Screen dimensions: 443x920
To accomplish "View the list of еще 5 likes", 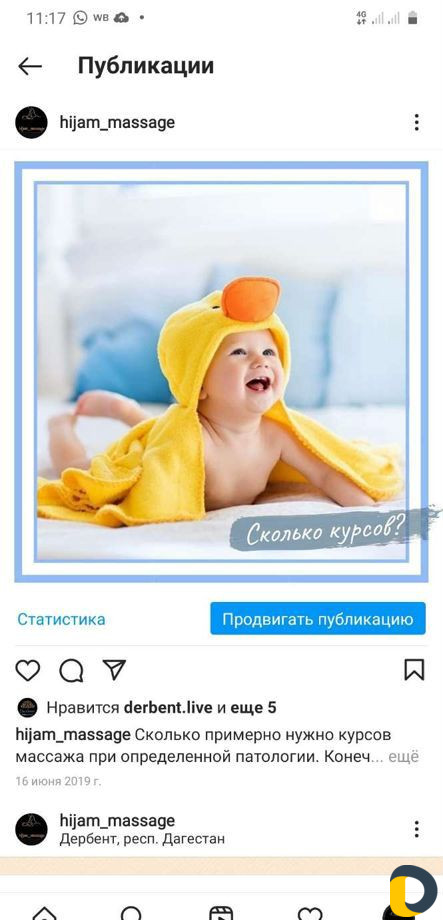I will pyautogui.click(x=253, y=708).
